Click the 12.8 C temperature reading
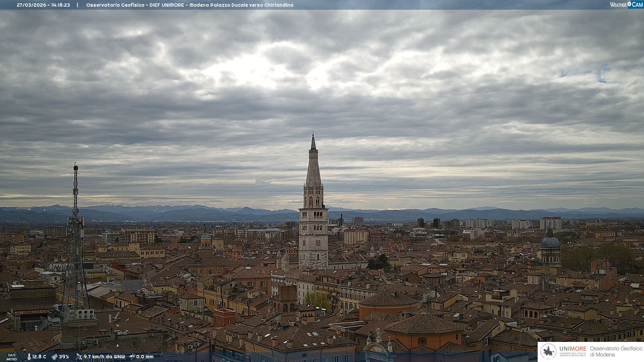Viewport: 644px width, 362px height. (39, 357)
